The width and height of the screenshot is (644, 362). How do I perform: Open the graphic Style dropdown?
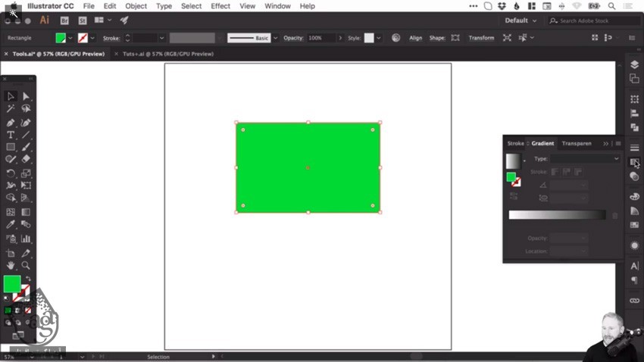click(378, 38)
